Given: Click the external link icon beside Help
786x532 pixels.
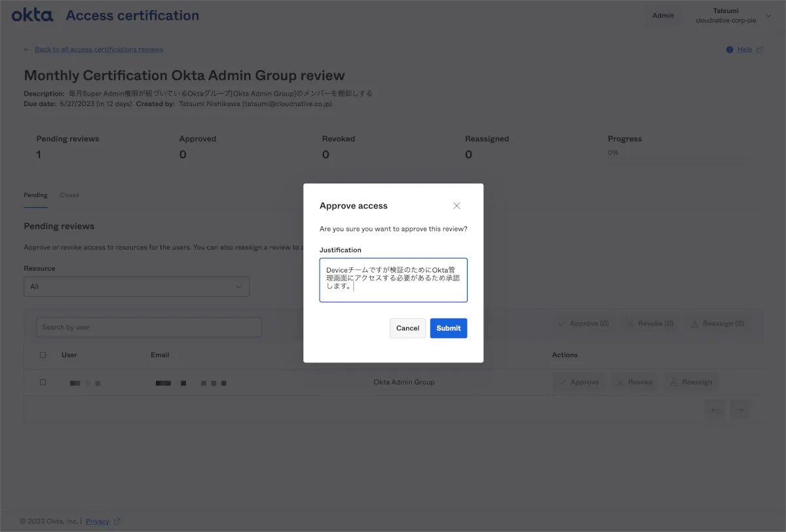Looking at the screenshot, I should 760,50.
